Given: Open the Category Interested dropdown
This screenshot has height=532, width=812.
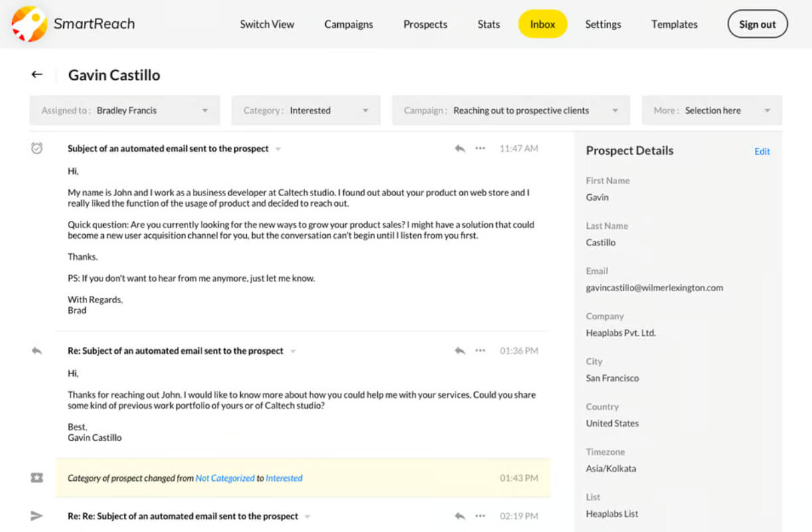Looking at the screenshot, I should coord(306,110).
